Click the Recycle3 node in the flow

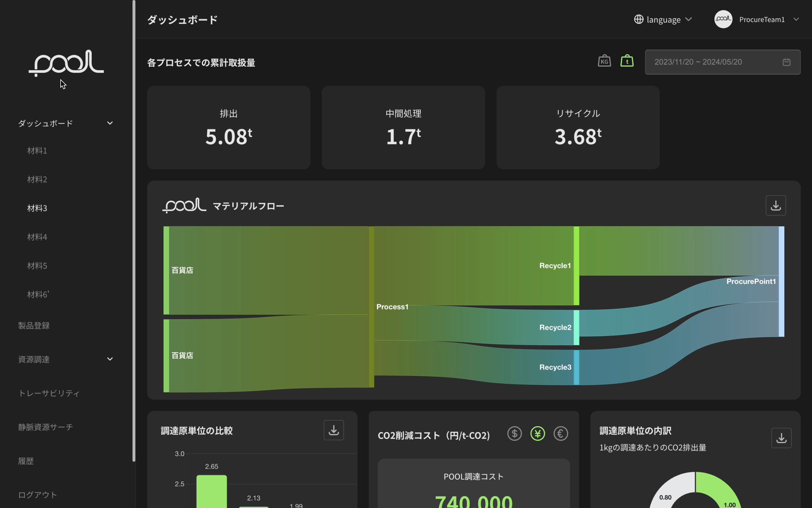tap(576, 367)
